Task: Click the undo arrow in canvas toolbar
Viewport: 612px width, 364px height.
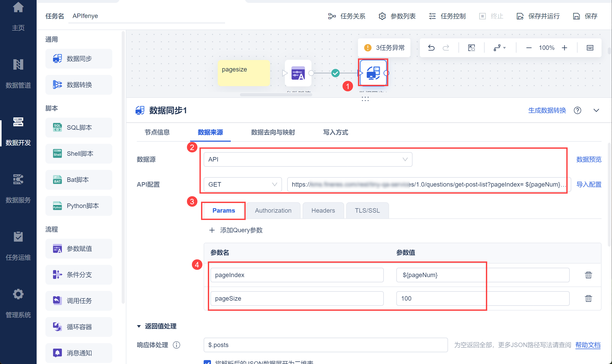Action: (431, 48)
